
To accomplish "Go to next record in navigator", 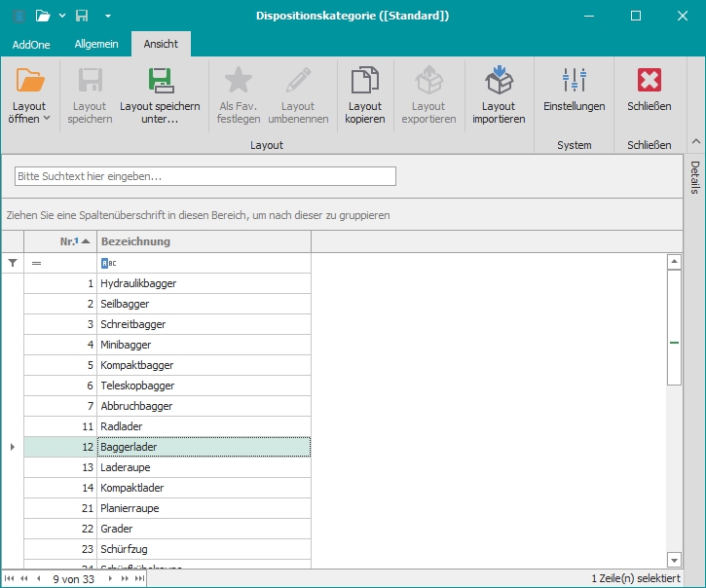I will tap(108, 578).
